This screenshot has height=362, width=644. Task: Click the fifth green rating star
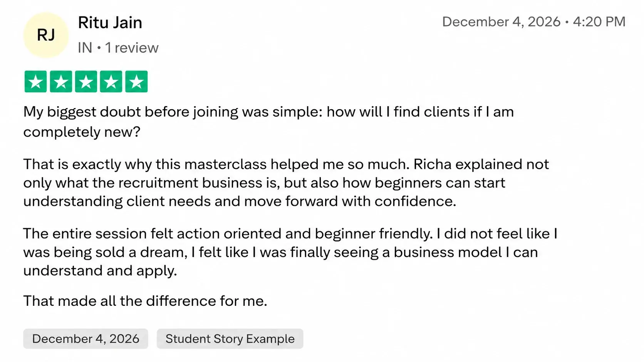click(136, 82)
